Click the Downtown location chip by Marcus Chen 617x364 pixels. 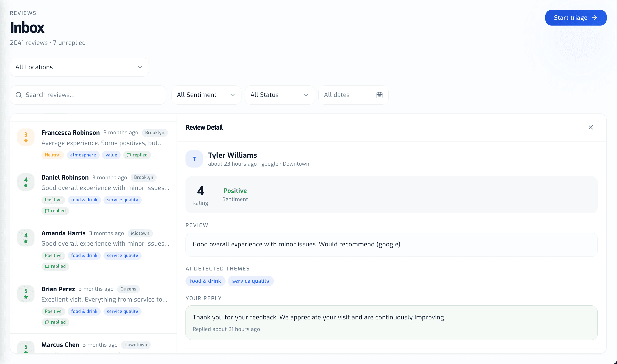(x=136, y=345)
